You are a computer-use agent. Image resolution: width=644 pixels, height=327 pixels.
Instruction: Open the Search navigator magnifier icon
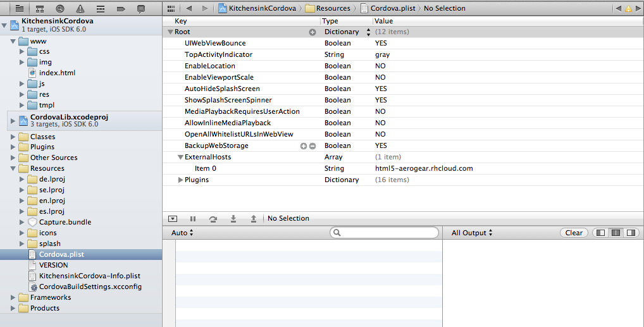(x=60, y=8)
